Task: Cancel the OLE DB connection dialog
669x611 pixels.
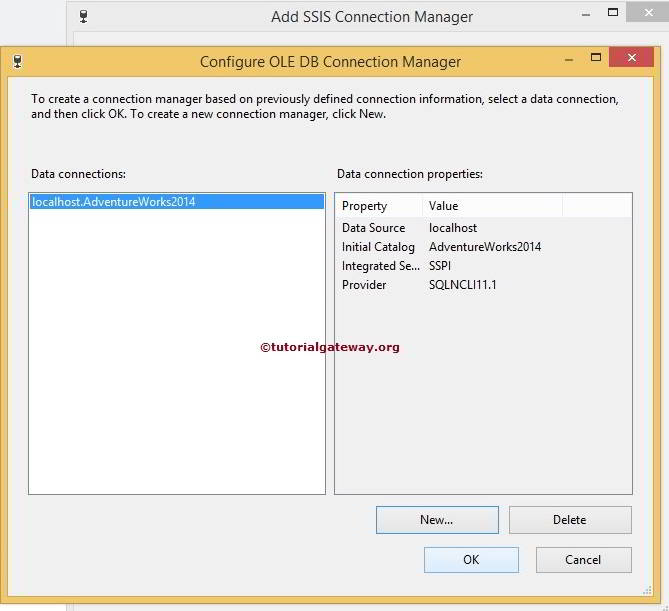Action: coord(583,560)
